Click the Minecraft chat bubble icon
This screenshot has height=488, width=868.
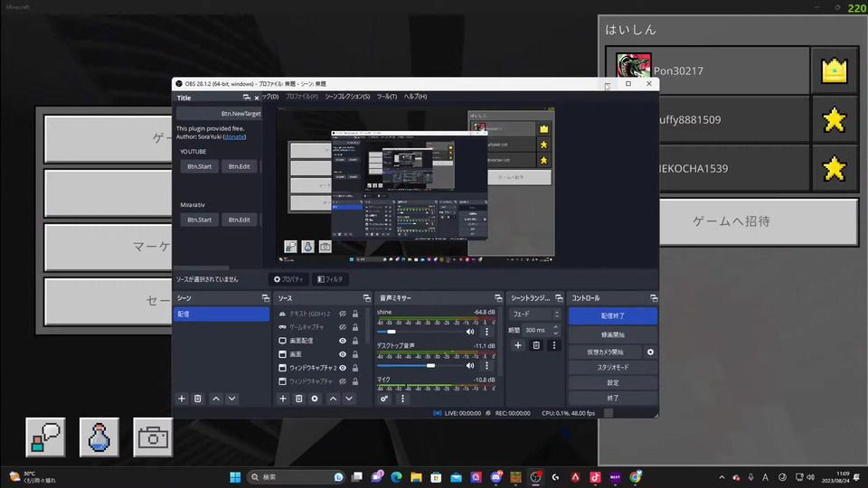pyautogui.click(x=43, y=436)
